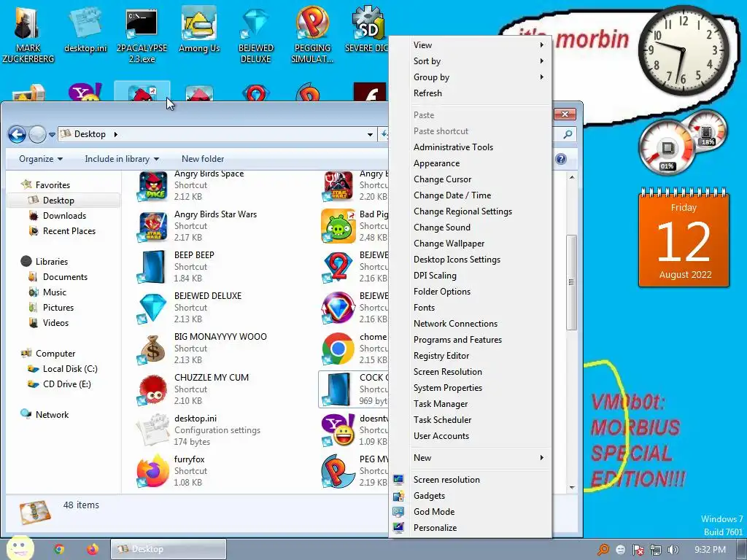This screenshot has height=560, width=747.
Task: Select the BEJEWED DELUXE diamond icon in Explorer
Action: (x=152, y=308)
